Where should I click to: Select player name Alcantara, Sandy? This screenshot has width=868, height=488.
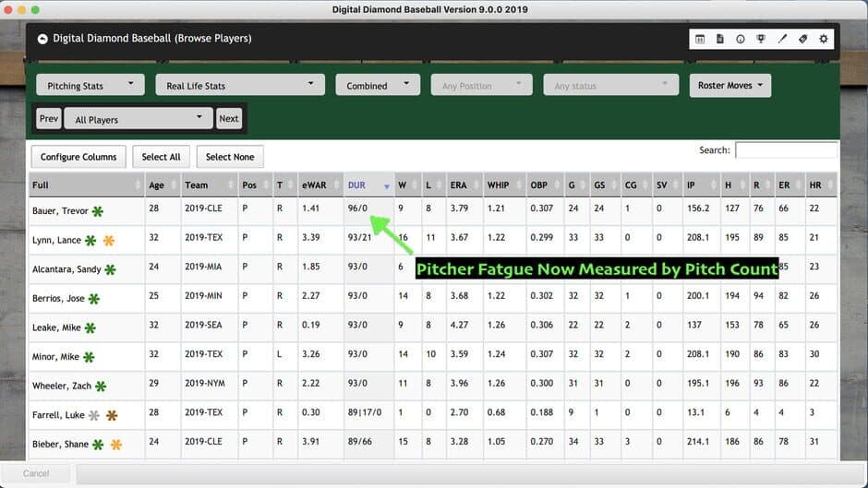(x=66, y=269)
